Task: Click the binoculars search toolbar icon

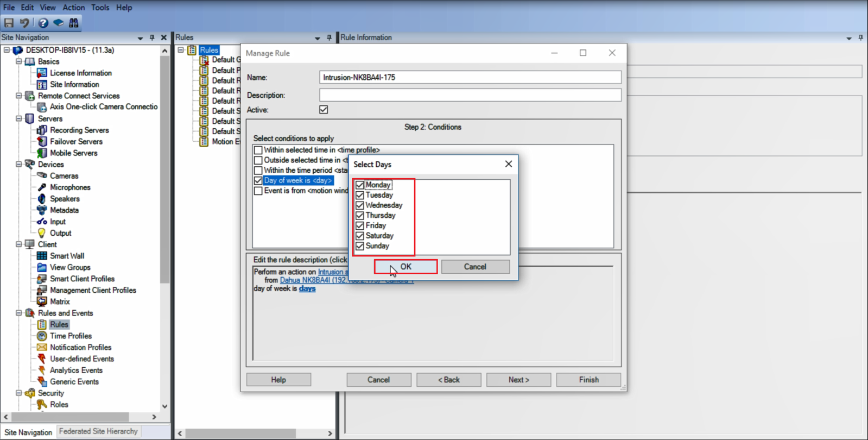Action: pos(74,23)
